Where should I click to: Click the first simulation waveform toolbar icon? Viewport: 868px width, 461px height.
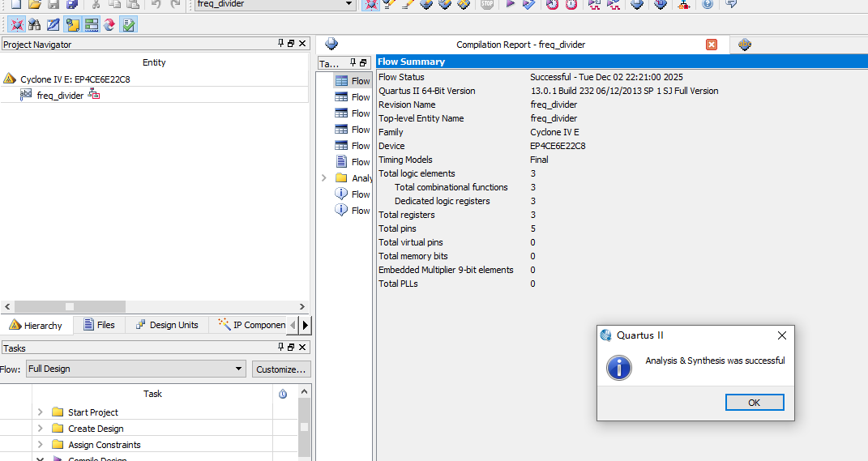(595, 4)
